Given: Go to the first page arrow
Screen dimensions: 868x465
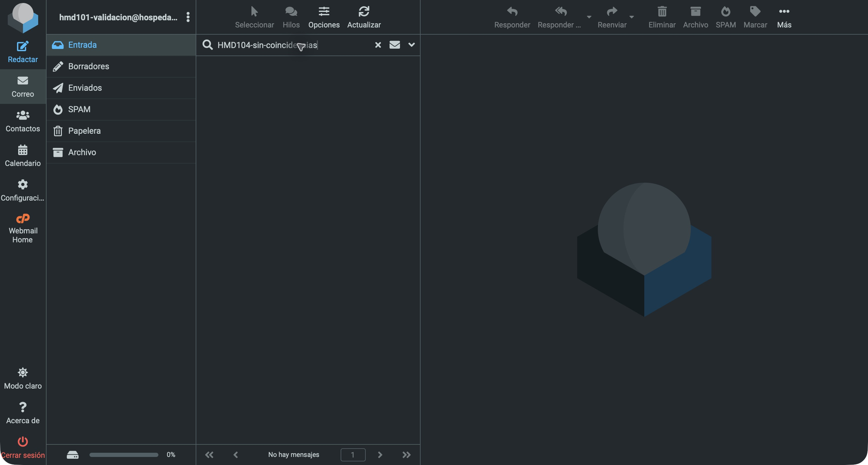Looking at the screenshot, I should pos(209,455).
